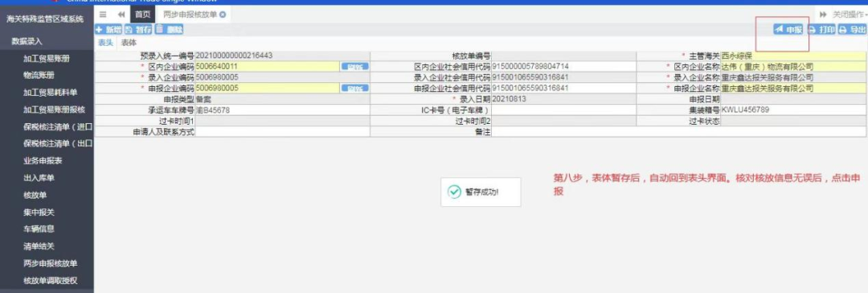The height and width of the screenshot is (293, 868).
Task: Click the 区内企业社会信用代码 field
Action: 563,67
